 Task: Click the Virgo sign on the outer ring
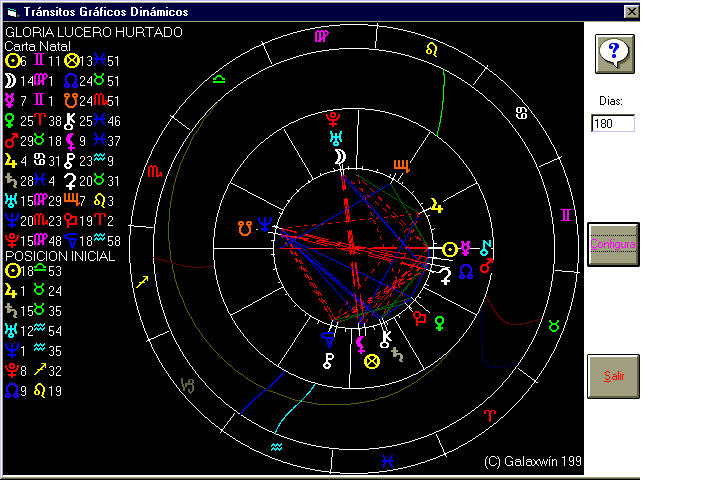pos(320,36)
